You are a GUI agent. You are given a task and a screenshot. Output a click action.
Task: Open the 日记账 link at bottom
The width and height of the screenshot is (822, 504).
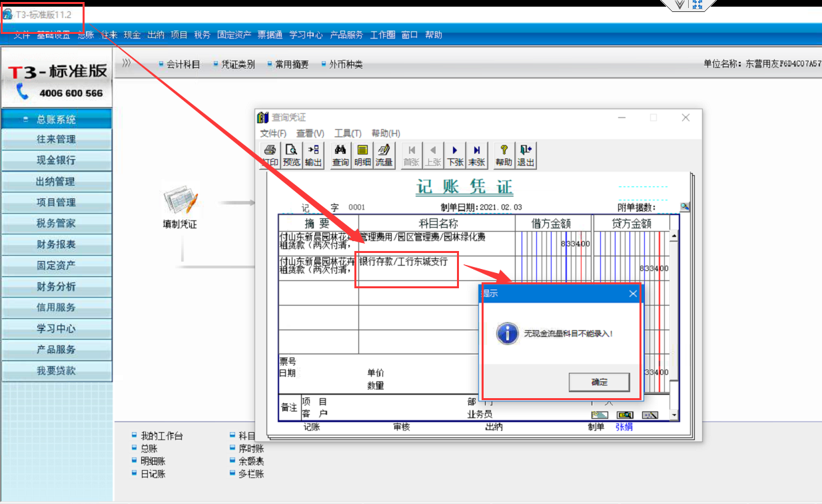point(153,474)
